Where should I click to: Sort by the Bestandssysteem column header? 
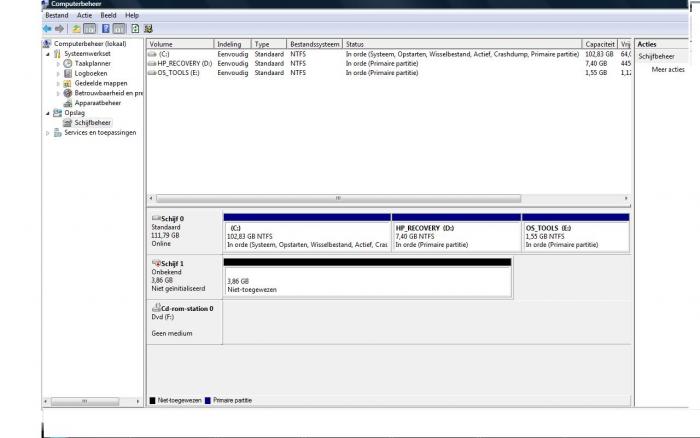pos(314,44)
